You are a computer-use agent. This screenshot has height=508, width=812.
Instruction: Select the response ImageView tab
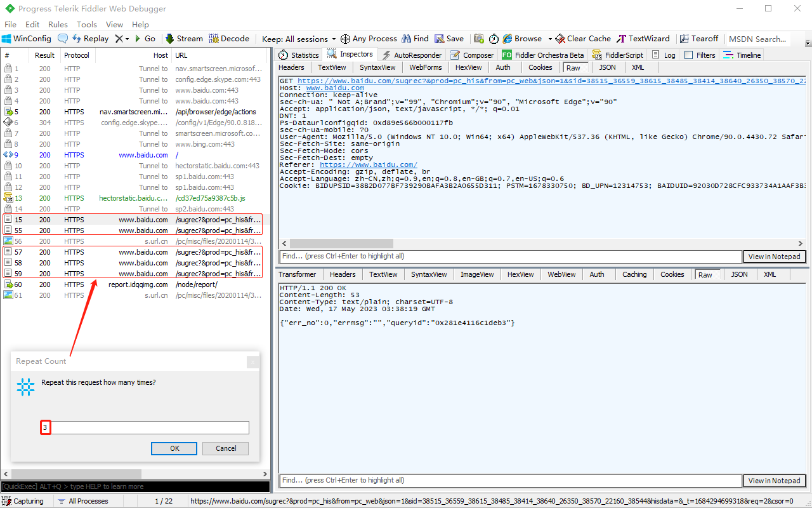[x=478, y=274]
